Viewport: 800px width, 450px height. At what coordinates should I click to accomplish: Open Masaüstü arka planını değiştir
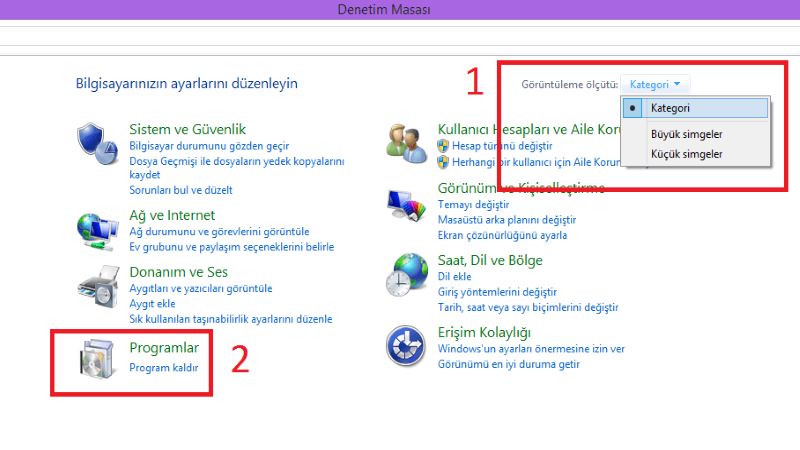507,220
